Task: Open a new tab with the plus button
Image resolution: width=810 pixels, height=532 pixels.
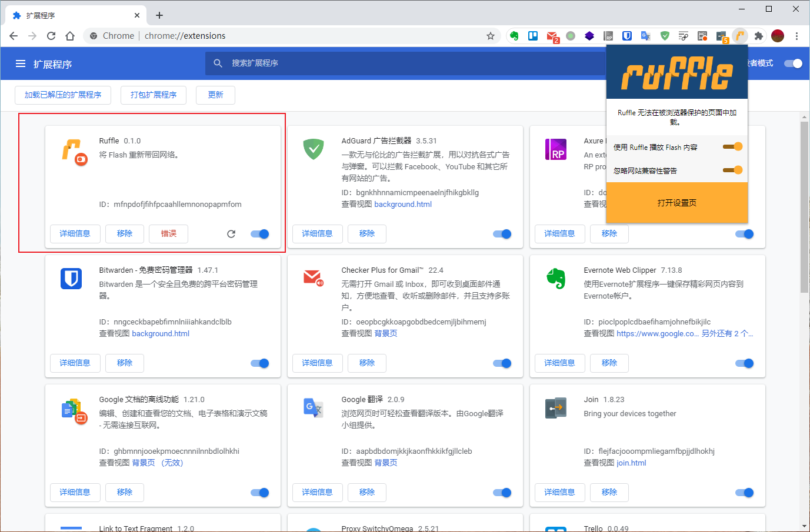Action: click(159, 15)
